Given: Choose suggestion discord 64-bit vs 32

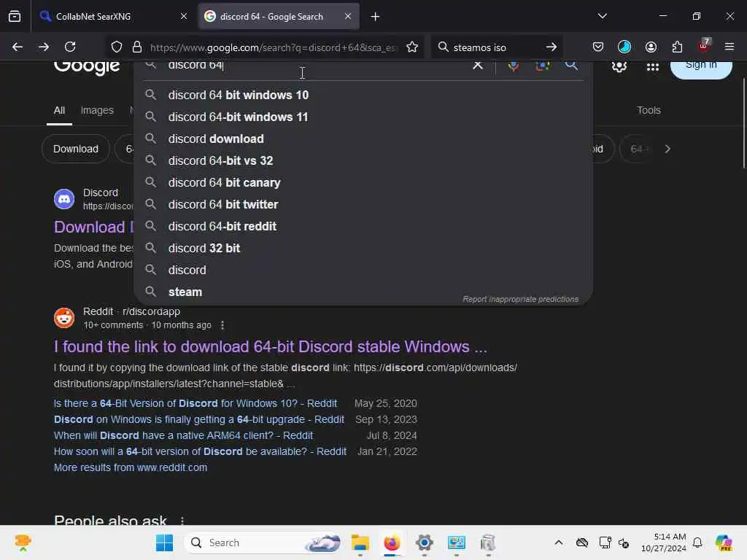Looking at the screenshot, I should [x=363, y=160].
